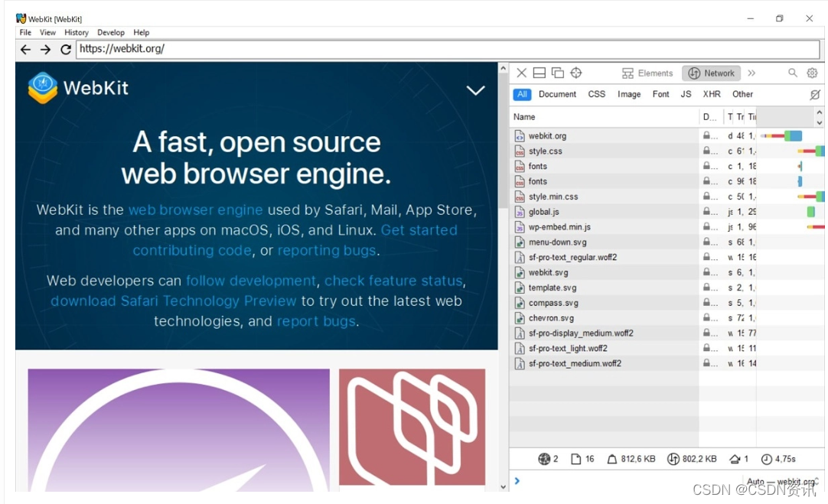Open the 'follow development' link
The image size is (828, 504).
[x=251, y=281]
